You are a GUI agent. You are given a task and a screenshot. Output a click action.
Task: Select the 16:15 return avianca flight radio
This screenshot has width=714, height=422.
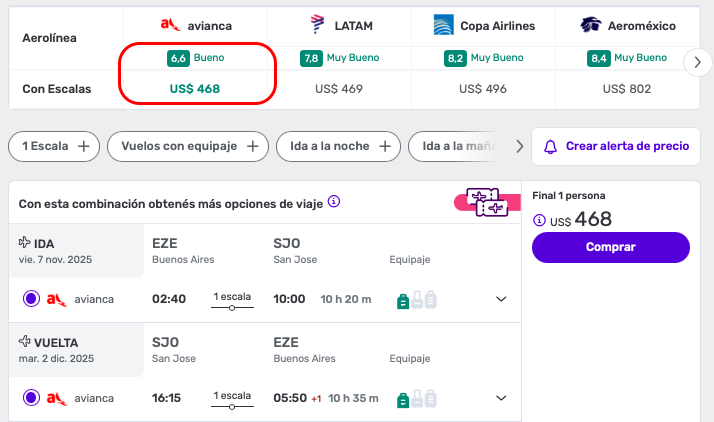point(31,398)
